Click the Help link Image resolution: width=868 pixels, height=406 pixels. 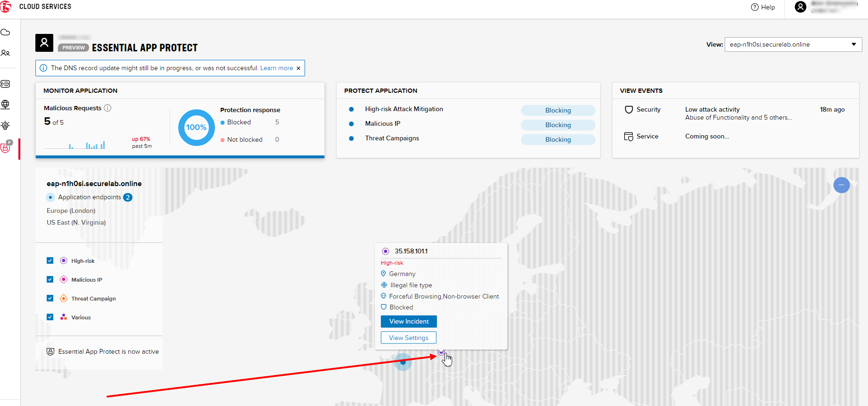click(768, 7)
